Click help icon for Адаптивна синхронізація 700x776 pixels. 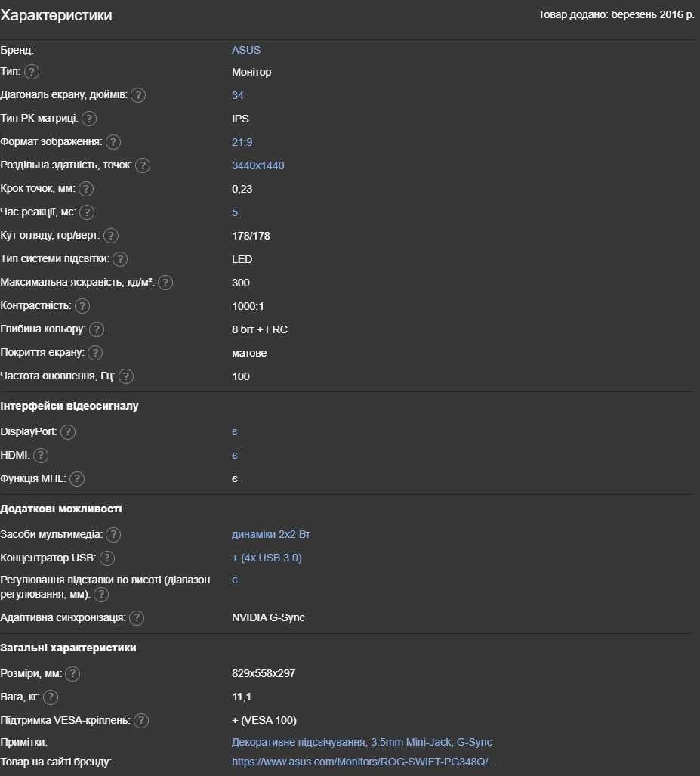pos(137,617)
